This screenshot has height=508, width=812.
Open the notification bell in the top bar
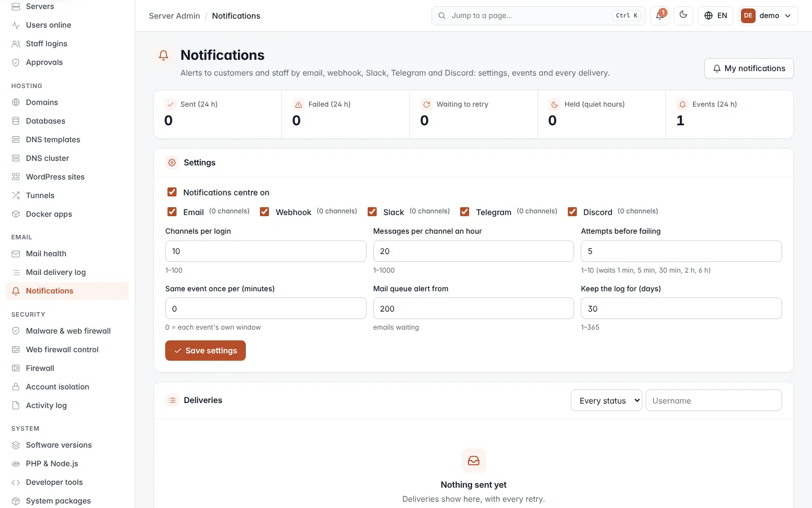click(x=659, y=16)
